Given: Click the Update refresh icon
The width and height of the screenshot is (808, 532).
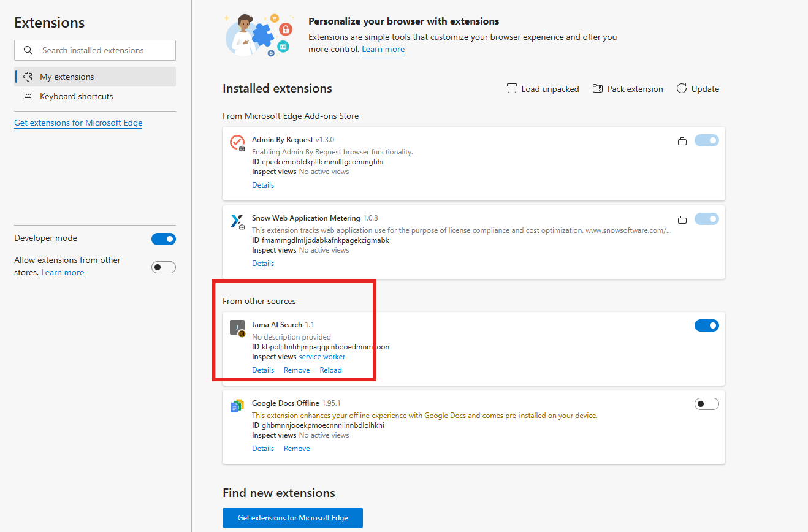Looking at the screenshot, I should click(682, 89).
